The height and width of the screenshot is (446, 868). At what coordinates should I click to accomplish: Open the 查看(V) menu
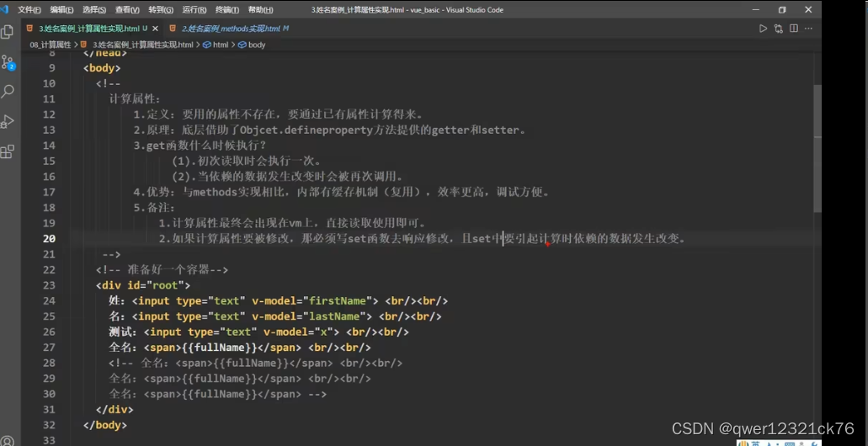(127, 10)
